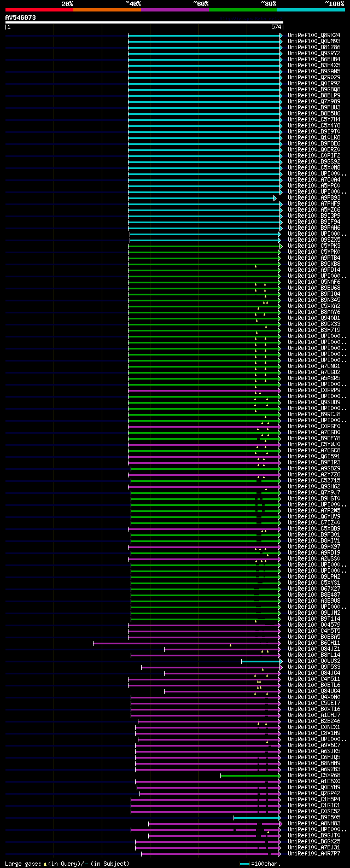Select hit label UniRef100_Q940D1
The height and width of the screenshot is (868, 350).
pos(315,318)
